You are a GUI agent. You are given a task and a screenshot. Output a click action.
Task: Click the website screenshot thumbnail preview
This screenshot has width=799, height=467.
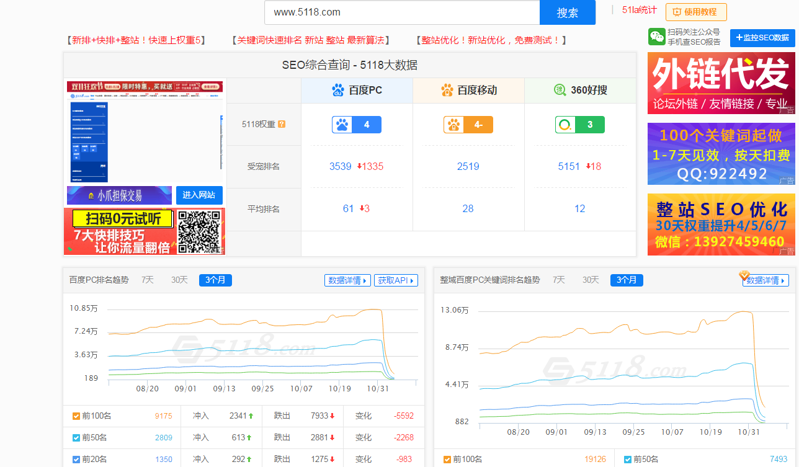(145, 132)
